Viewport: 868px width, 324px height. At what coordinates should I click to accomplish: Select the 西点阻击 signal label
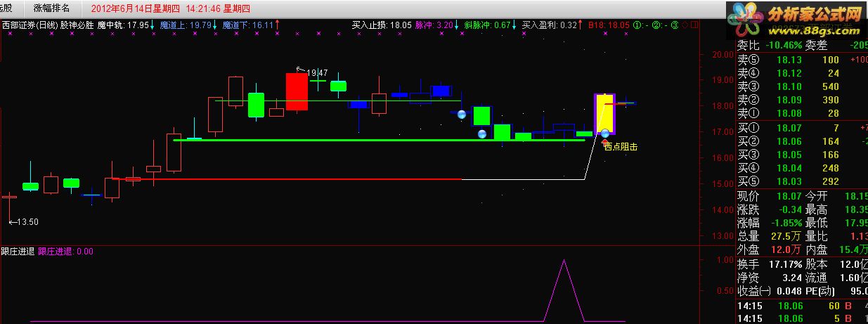[621, 148]
